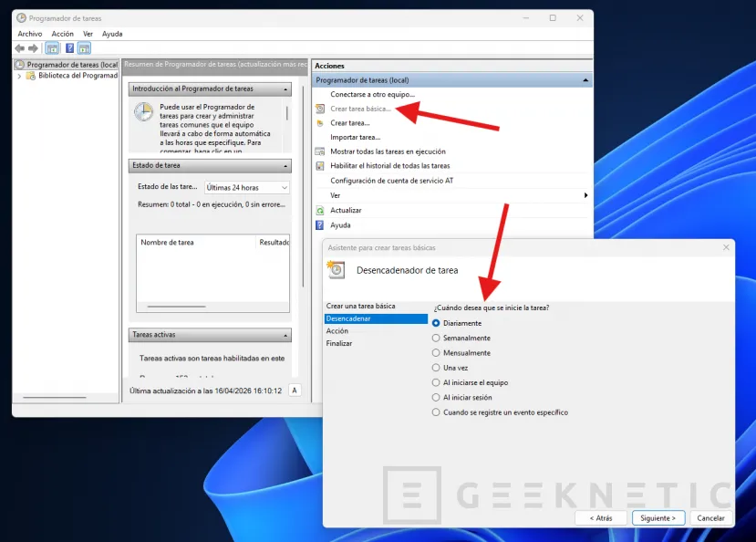The height and width of the screenshot is (542, 756).
Task: Select the Semanalmente option
Action: tap(436, 338)
